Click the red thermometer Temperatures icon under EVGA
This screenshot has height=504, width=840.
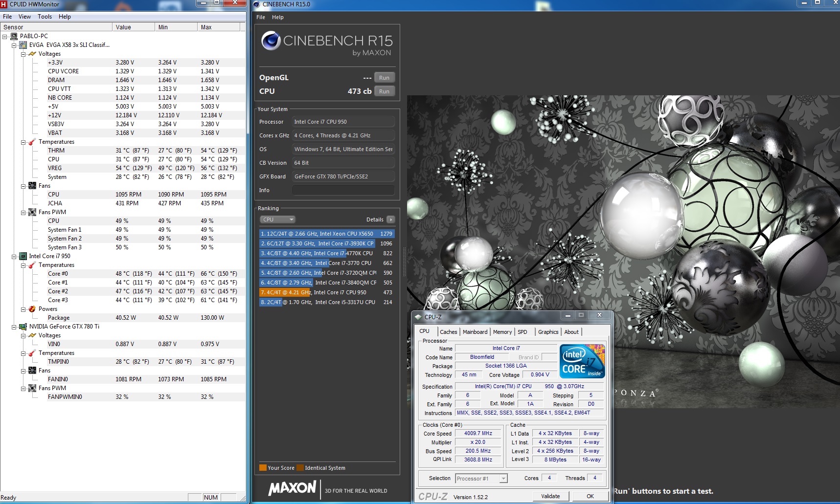(32, 142)
